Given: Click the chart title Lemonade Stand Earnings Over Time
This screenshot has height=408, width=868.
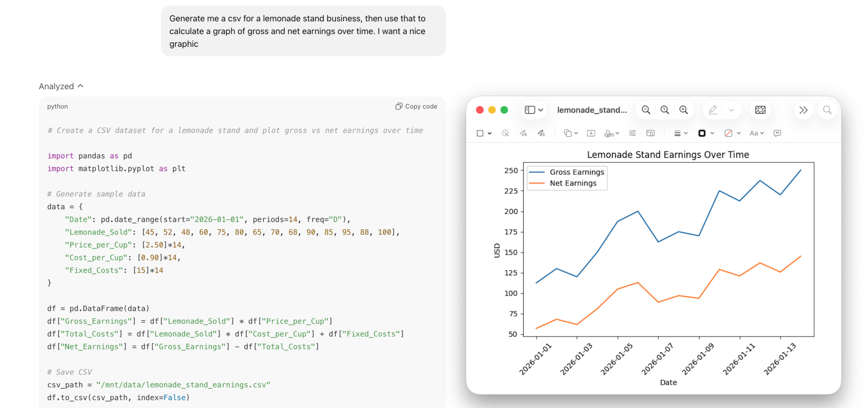Looking at the screenshot, I should tap(668, 155).
